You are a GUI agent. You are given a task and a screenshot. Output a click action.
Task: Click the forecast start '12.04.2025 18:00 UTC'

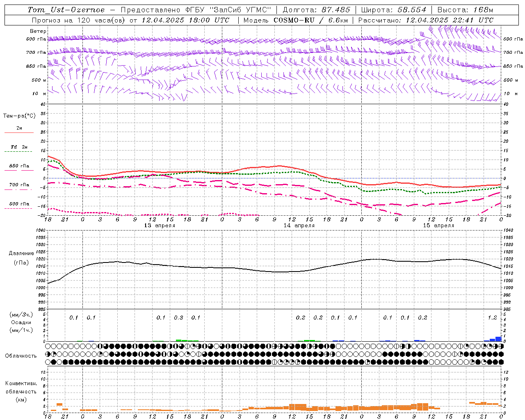185,20
